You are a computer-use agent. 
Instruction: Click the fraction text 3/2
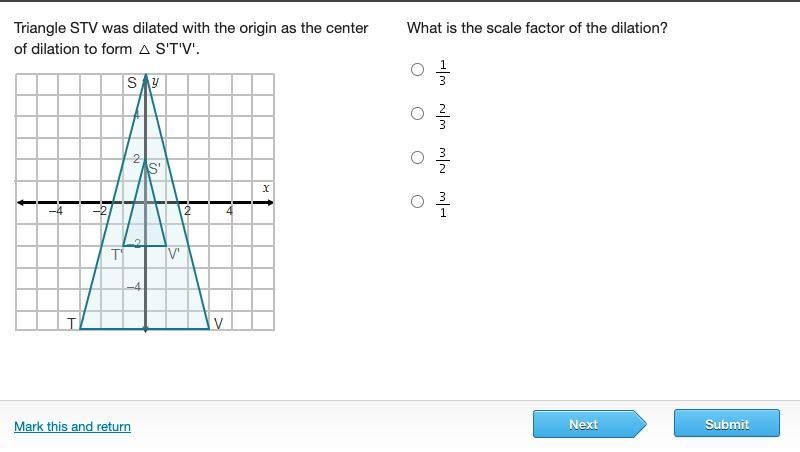[x=442, y=160]
